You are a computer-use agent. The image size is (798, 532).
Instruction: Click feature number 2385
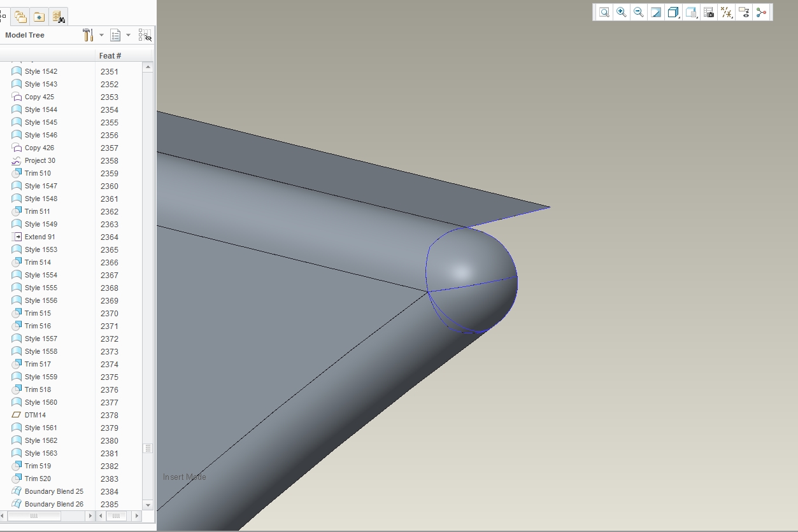[110, 504]
